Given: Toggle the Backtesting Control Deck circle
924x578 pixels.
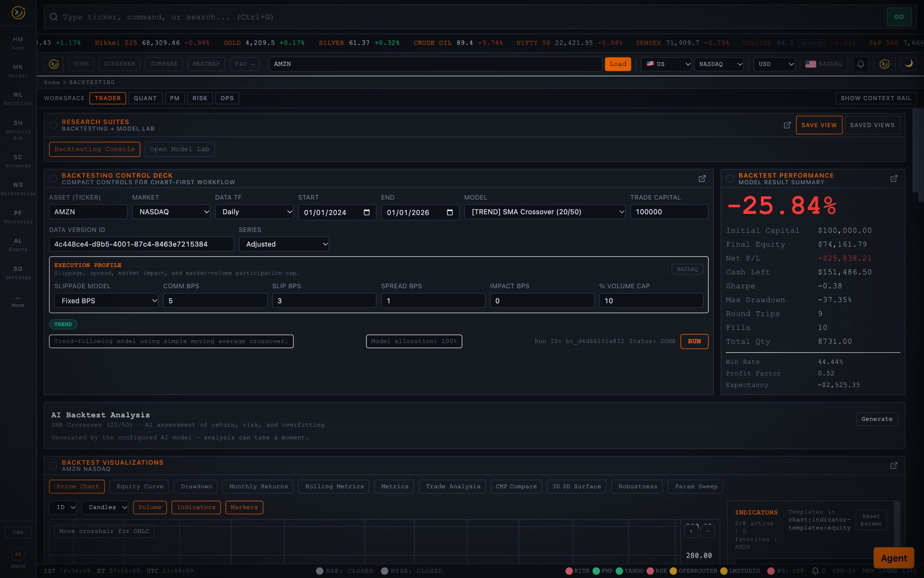Looking at the screenshot, I should 53,178.
